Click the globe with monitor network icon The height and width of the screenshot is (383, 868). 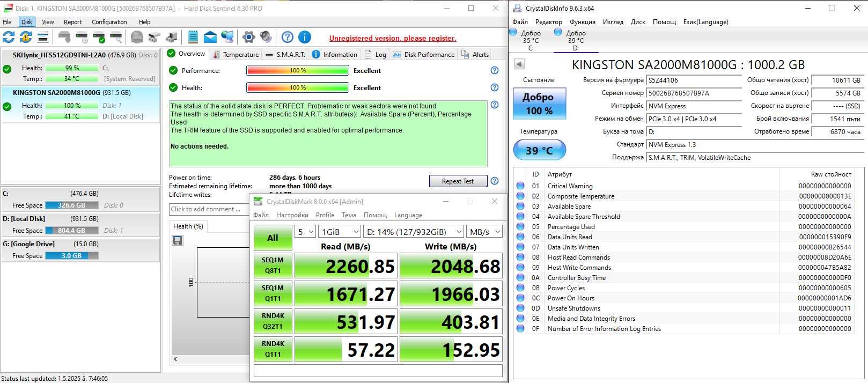click(227, 37)
